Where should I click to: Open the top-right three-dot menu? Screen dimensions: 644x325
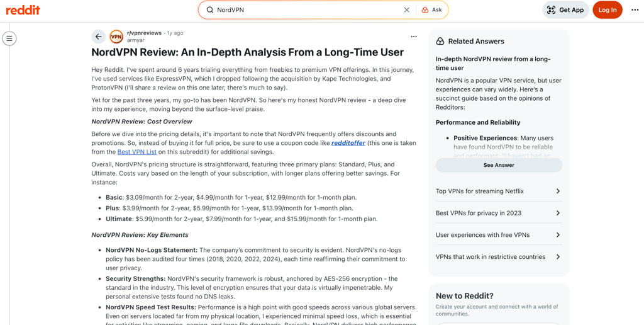click(635, 10)
